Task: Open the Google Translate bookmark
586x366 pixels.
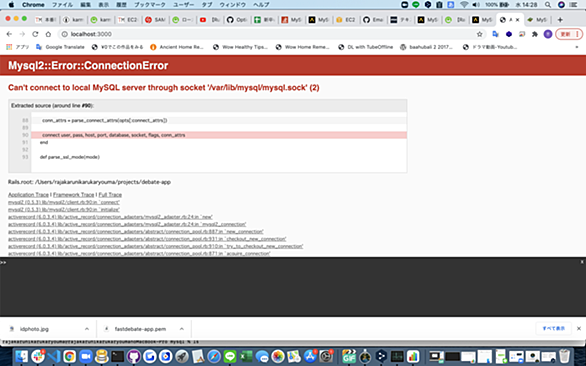Action: click(60, 47)
